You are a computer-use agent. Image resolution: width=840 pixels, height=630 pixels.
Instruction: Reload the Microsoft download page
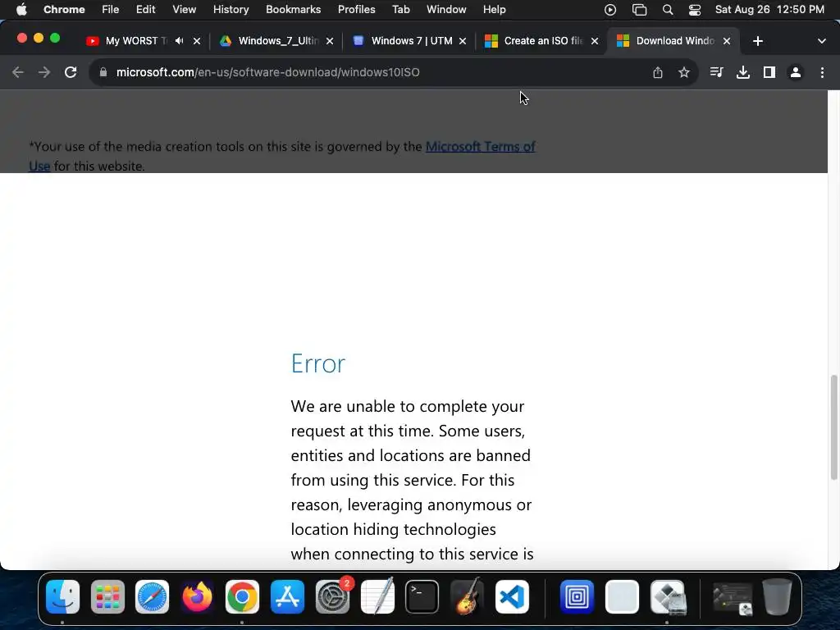click(x=71, y=72)
